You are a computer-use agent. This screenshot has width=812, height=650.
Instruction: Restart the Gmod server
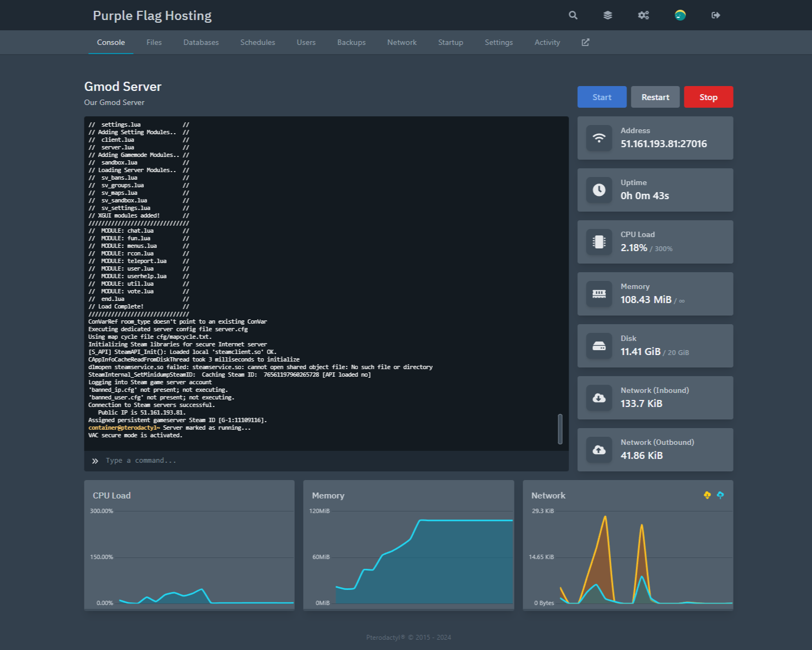tap(655, 97)
